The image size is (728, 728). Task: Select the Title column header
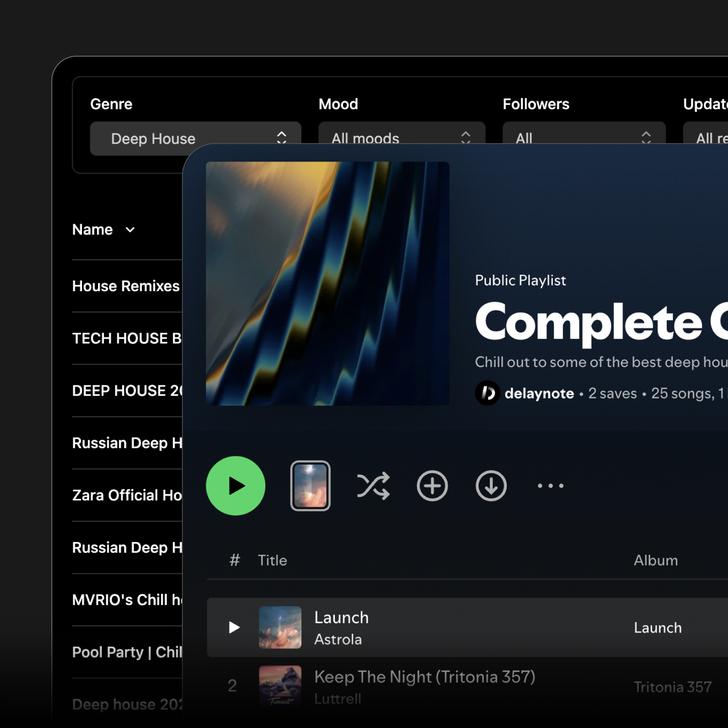pyautogui.click(x=272, y=561)
